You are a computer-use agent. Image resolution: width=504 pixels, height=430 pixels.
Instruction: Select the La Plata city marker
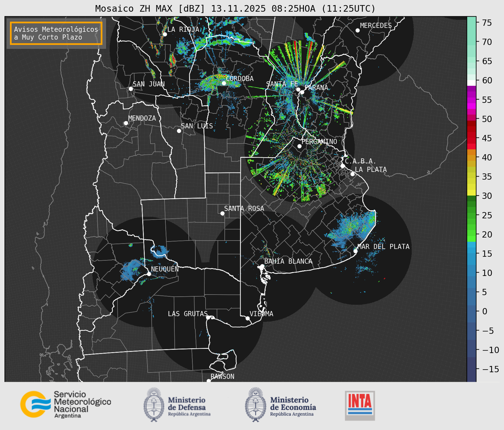point(353,174)
